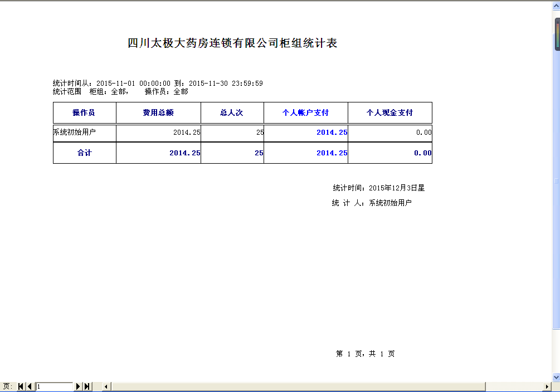Go to the first page of the report
Screen dimensions: 560x392
pyautogui.click(x=21, y=386)
